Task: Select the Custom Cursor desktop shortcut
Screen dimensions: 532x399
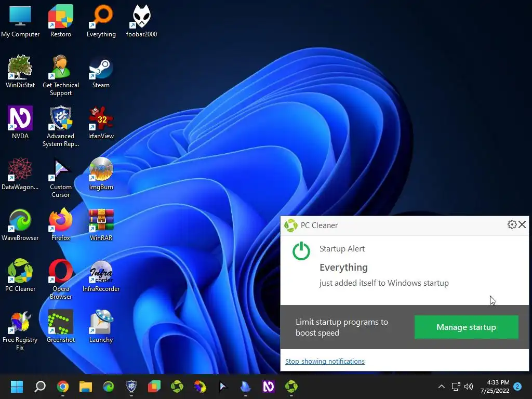Action: [x=60, y=177]
